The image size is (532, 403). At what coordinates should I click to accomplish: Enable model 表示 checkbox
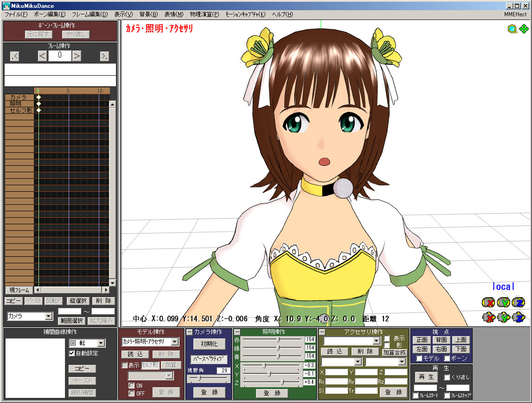click(x=124, y=365)
